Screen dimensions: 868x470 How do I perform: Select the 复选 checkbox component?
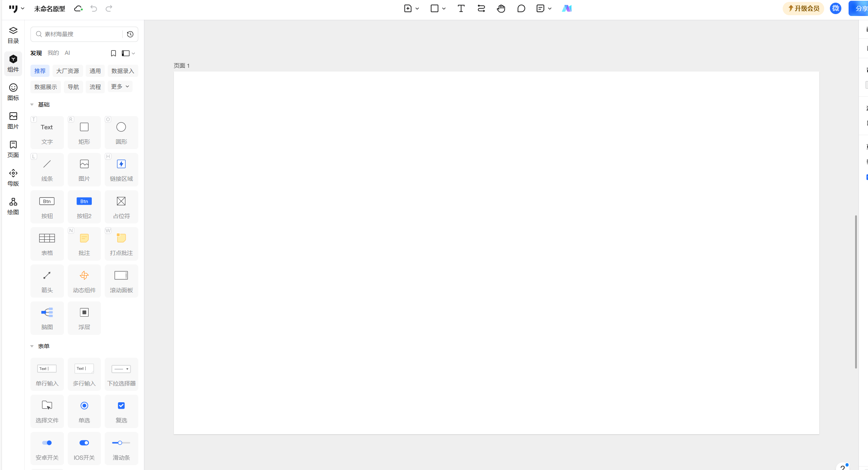coord(121,411)
